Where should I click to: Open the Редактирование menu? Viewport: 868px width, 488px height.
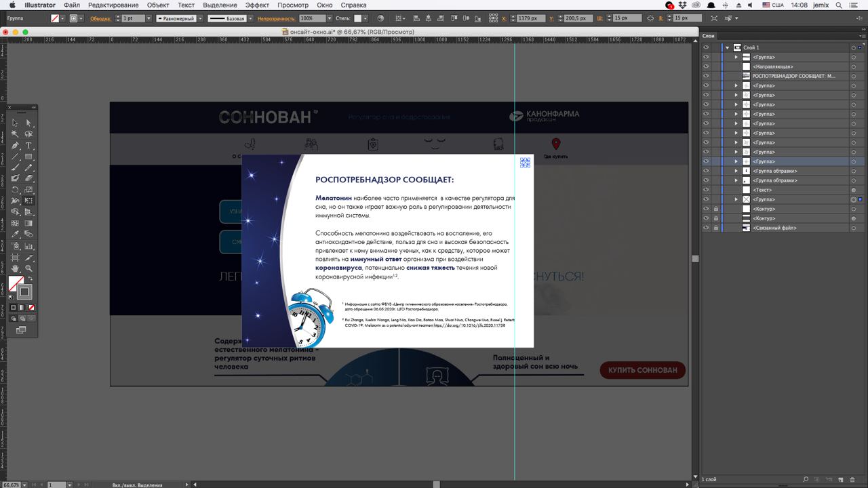113,5
